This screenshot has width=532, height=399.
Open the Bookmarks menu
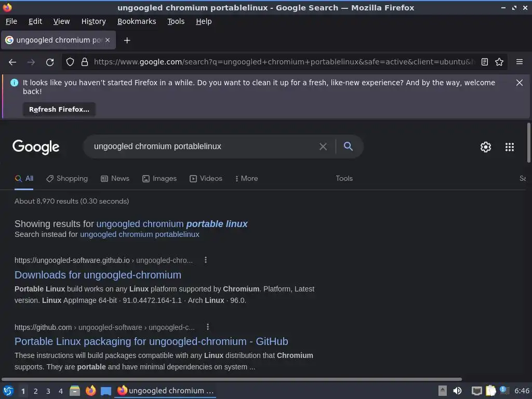pos(137,21)
